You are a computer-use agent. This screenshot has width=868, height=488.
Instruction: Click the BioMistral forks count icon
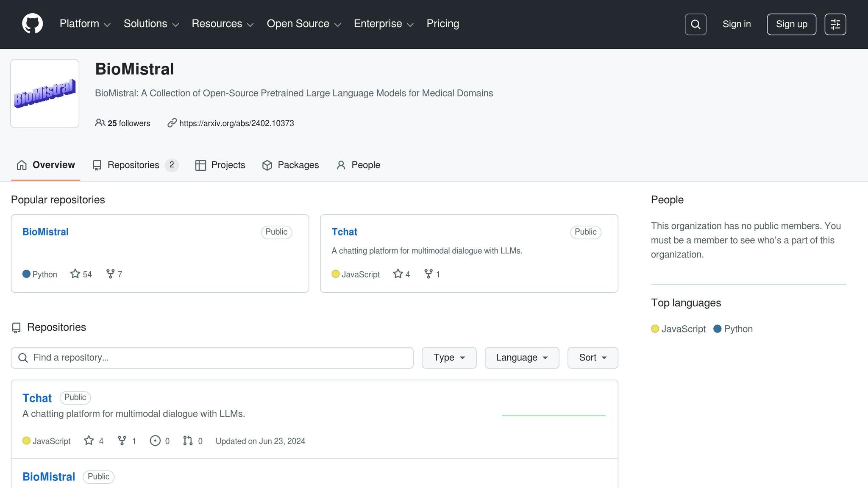point(110,274)
